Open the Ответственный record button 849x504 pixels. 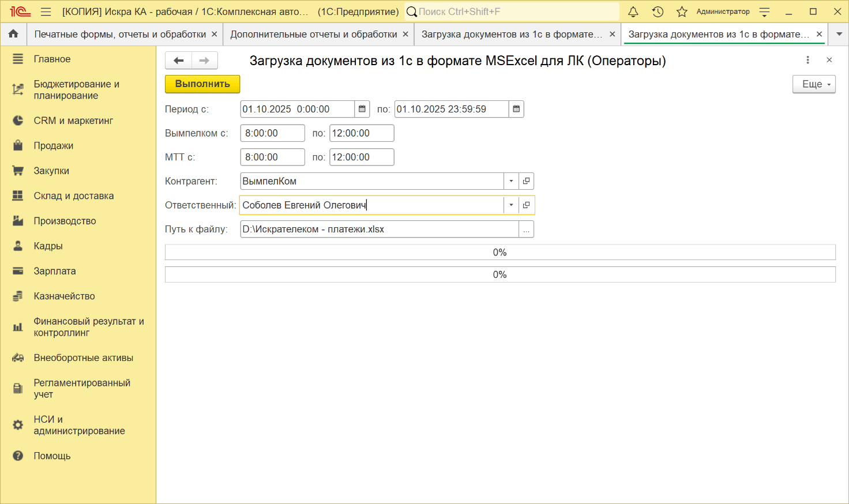tap(526, 205)
